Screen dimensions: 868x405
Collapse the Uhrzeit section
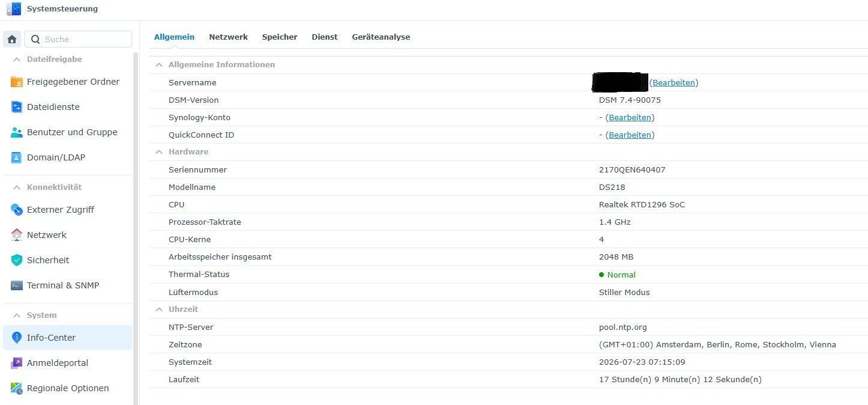(159, 309)
